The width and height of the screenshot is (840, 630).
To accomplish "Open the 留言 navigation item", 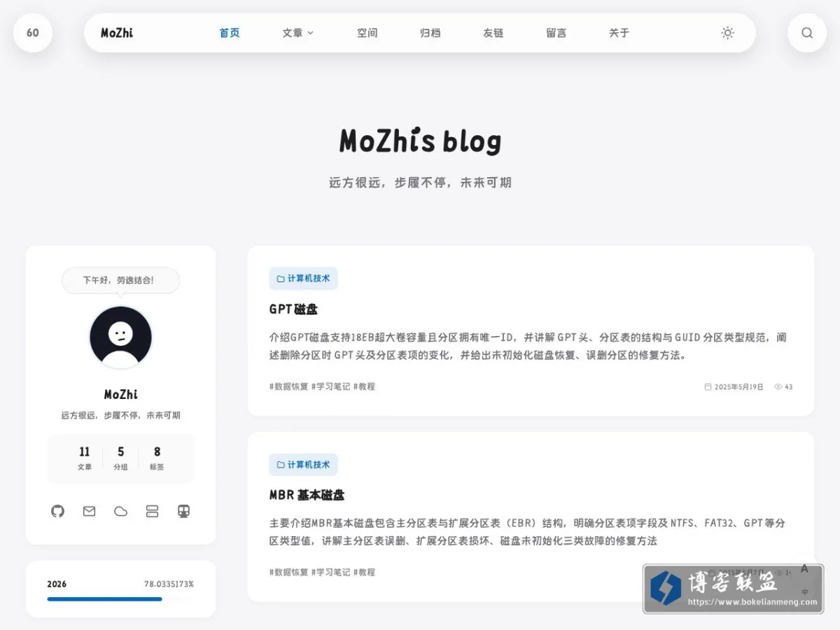I will [556, 33].
